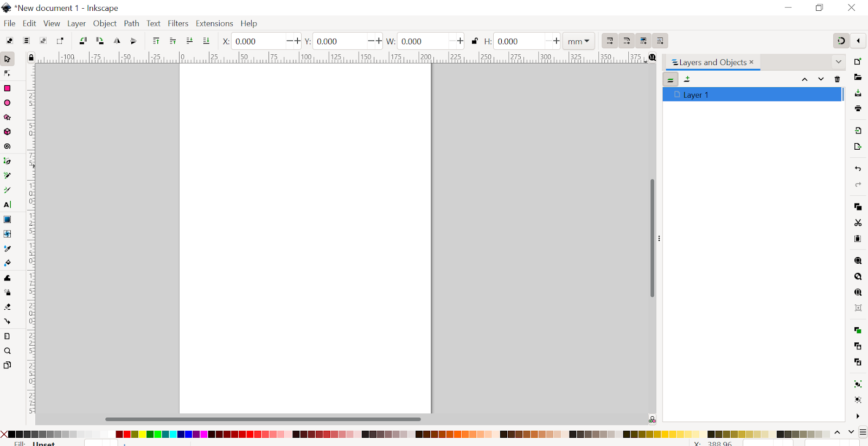Screen dimensions: 868x446
Task: Open the Filters menu
Action: tap(178, 23)
